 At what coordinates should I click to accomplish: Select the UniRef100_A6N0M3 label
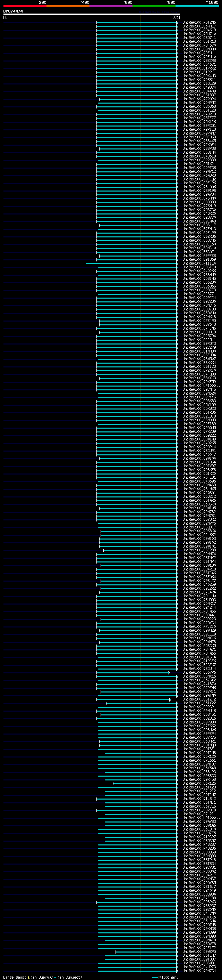coord(199,420)
